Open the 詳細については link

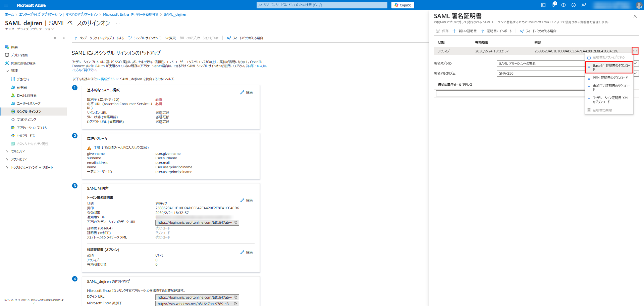257,66
